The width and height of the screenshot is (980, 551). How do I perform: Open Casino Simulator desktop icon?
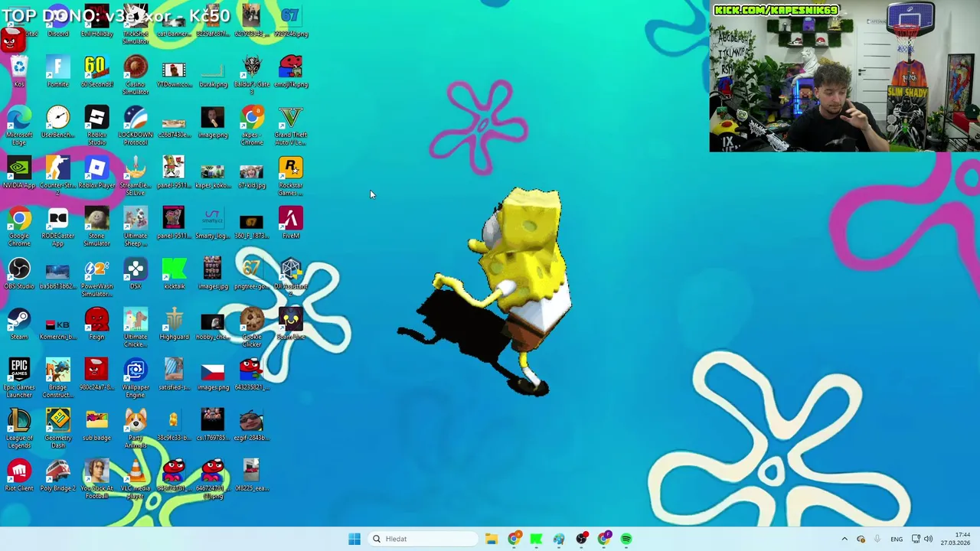click(136, 76)
